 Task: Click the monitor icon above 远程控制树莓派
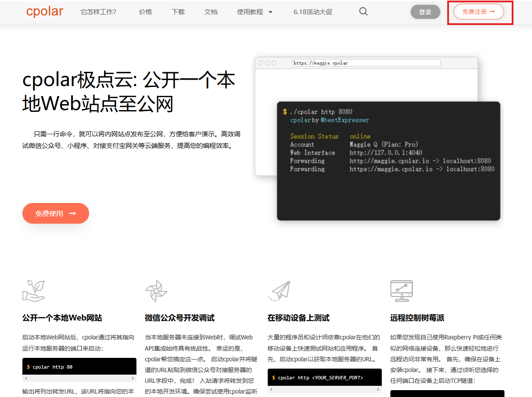point(402,291)
